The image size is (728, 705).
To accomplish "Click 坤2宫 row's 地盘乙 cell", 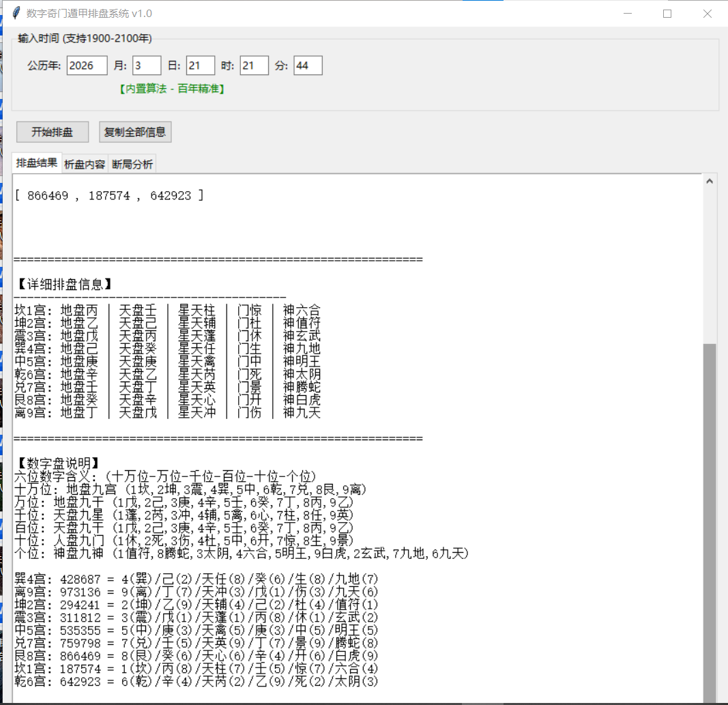I will pos(79,323).
